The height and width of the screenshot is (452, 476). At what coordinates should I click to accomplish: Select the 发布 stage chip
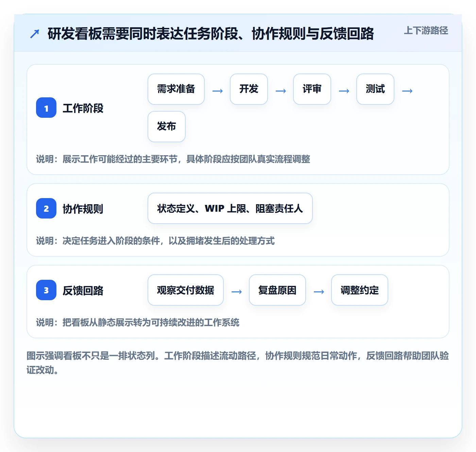click(x=167, y=127)
